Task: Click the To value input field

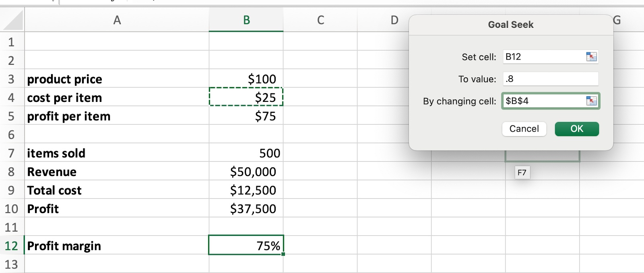Action: pos(550,79)
